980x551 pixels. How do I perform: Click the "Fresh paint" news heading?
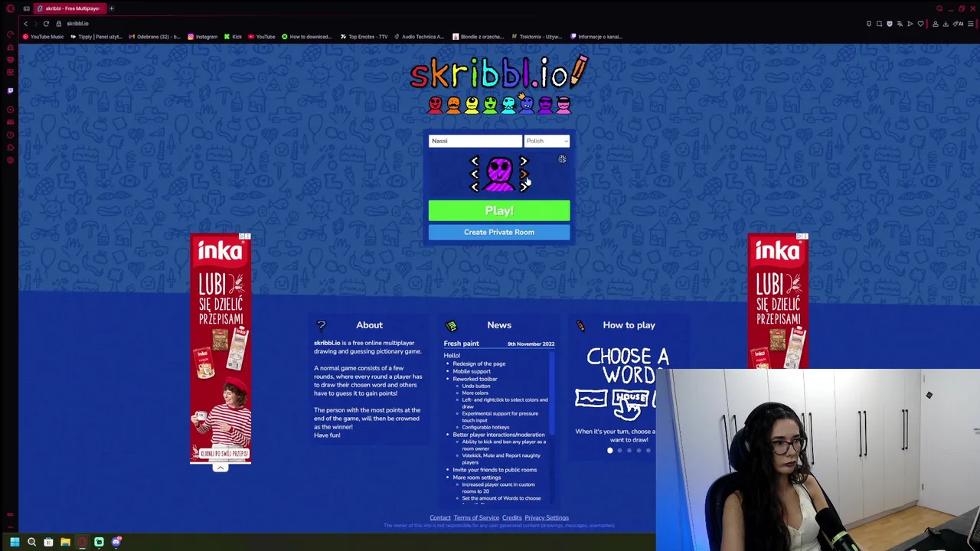coord(461,344)
